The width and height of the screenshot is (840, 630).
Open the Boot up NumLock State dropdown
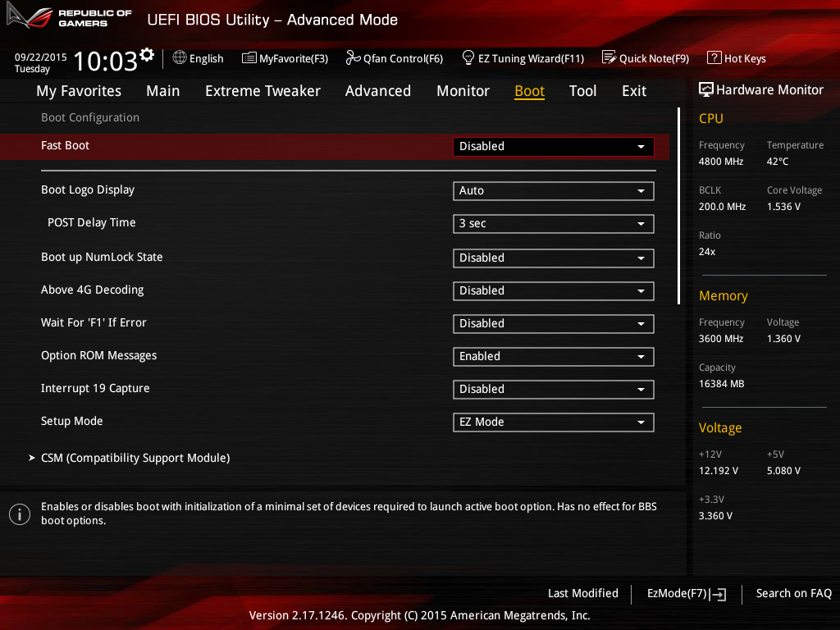554,258
